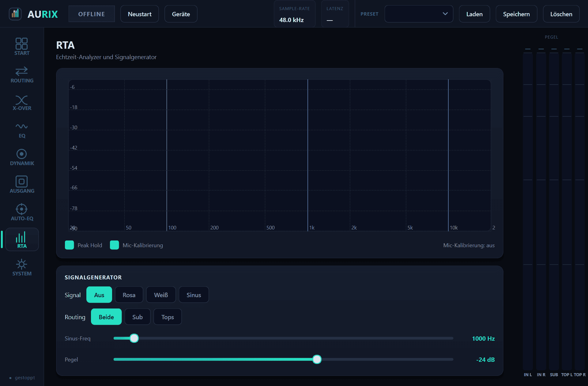Set signal to Rosa noise
The image size is (588, 386).
click(x=129, y=295)
